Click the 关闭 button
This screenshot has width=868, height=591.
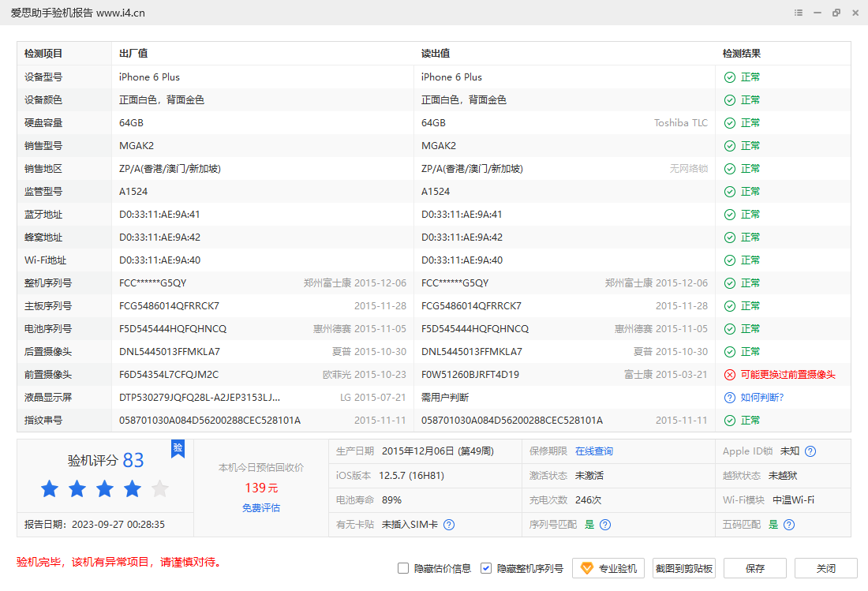click(826, 568)
